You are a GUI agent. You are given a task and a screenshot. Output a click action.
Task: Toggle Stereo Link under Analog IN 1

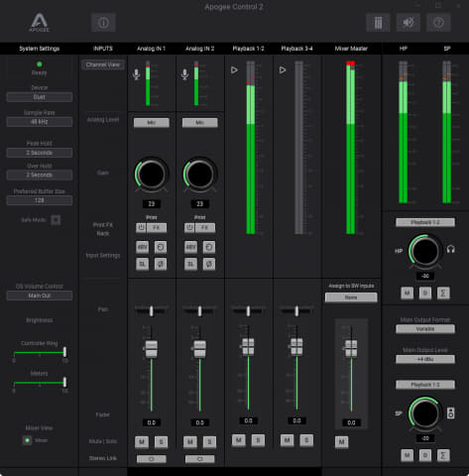point(152,459)
